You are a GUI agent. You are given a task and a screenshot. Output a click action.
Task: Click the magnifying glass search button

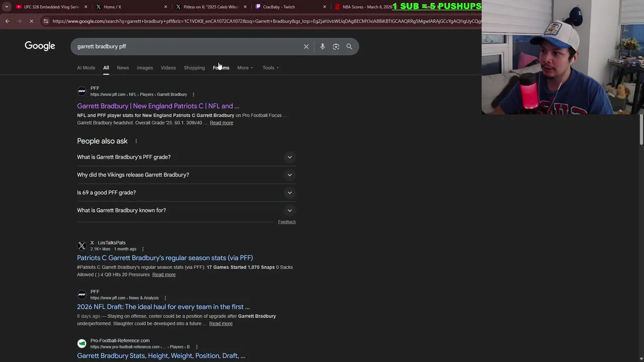tap(349, 46)
